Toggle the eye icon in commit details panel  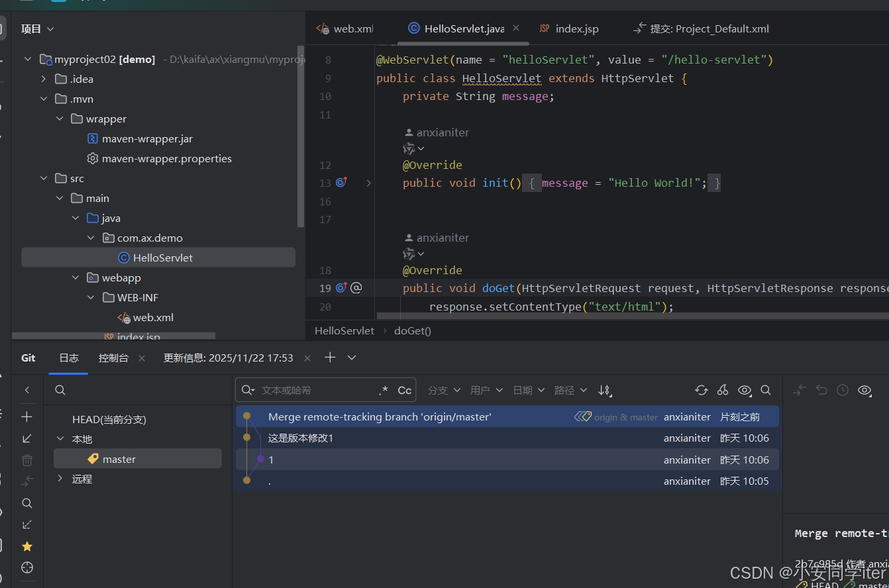[x=864, y=390]
